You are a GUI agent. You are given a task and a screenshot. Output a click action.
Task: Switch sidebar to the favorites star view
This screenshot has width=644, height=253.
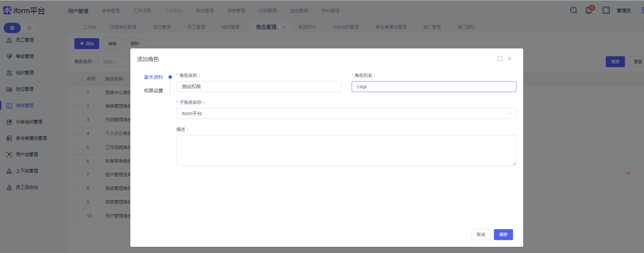pyautogui.click(x=29, y=28)
